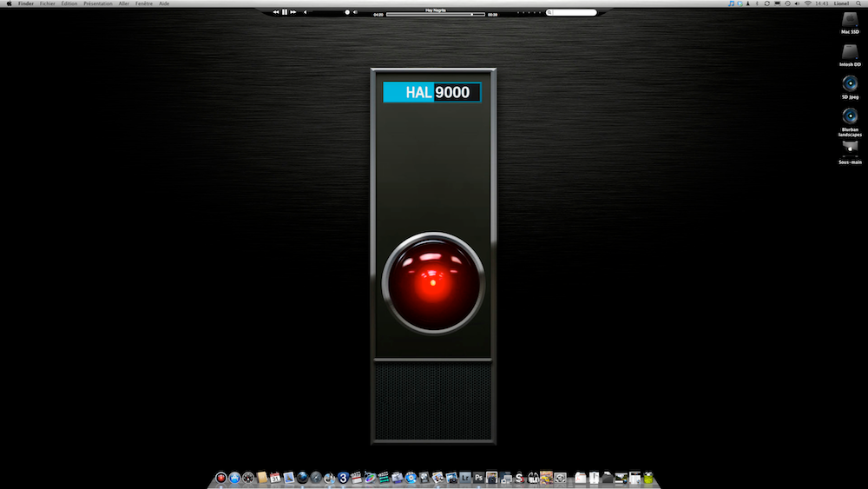The image size is (868, 489).
Task: Open the Safari compass dock icon
Action: (316, 478)
